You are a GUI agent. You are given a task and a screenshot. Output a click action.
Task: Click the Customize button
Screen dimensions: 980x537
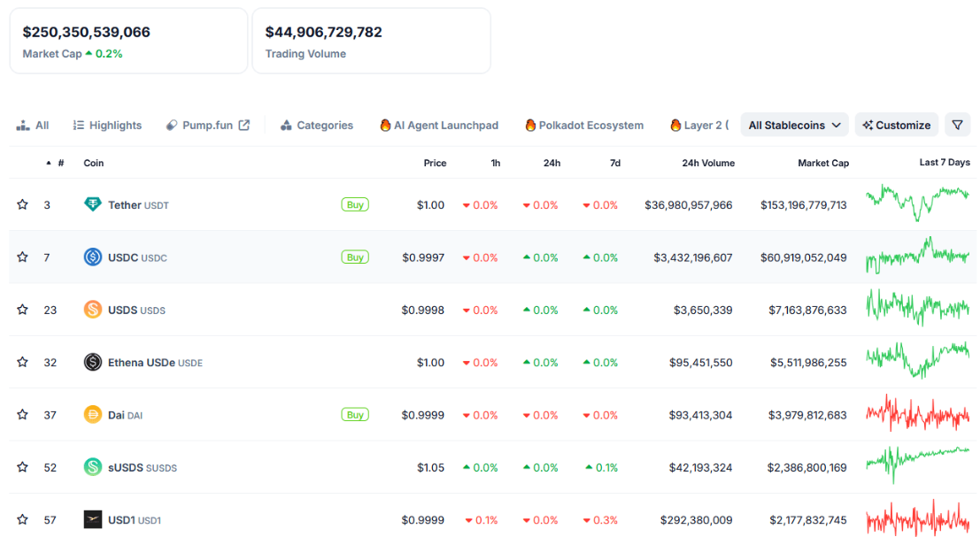coord(897,125)
